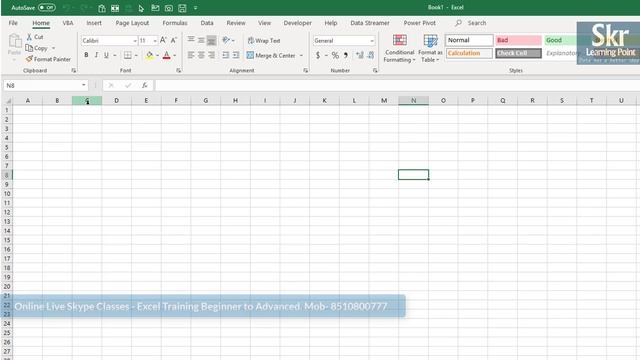The image size is (640, 360).
Task: Apply the Fill Color bucket
Action: [149, 55]
